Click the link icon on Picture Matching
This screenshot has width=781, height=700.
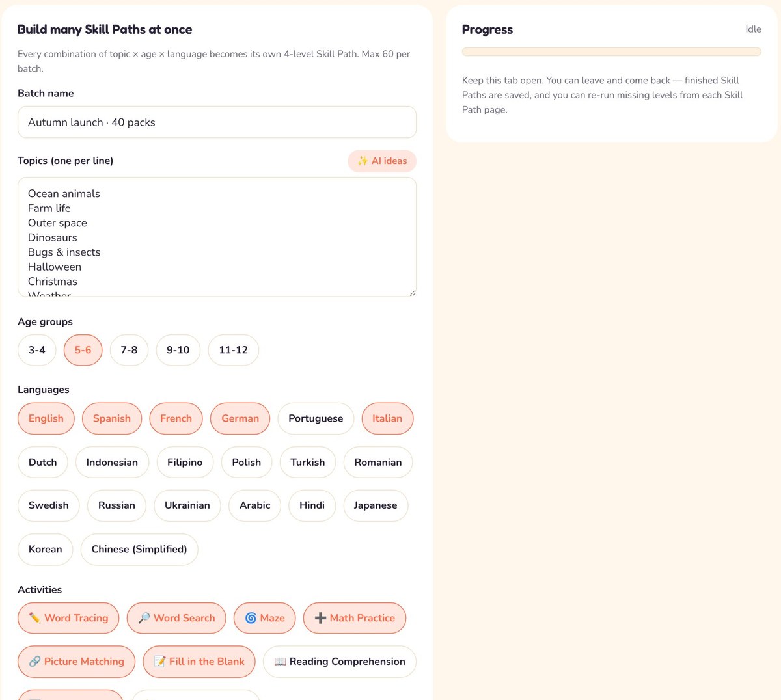point(34,662)
